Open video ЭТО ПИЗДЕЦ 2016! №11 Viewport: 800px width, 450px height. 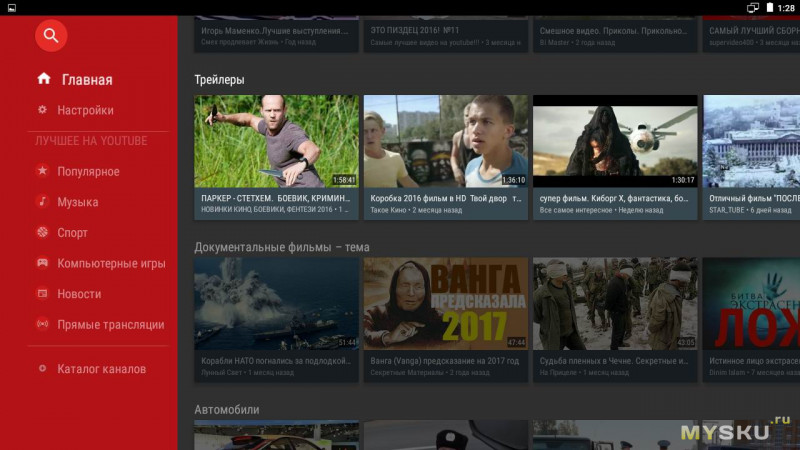pyautogui.click(x=445, y=34)
